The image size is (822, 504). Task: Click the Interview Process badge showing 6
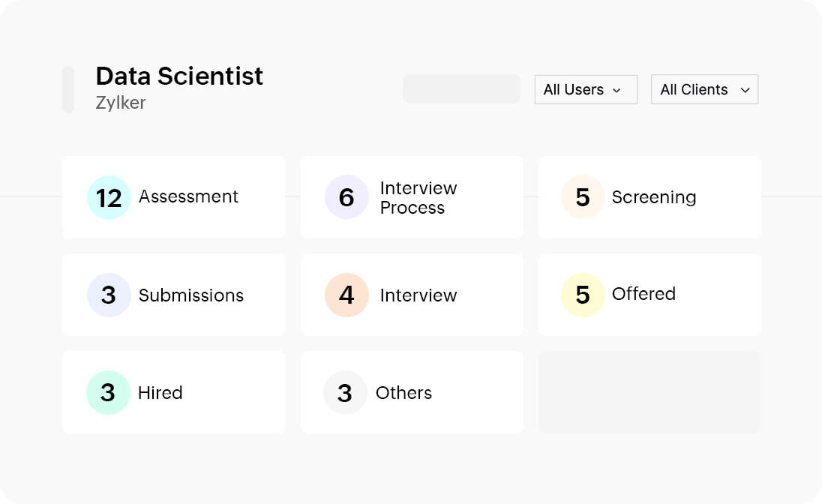click(346, 197)
